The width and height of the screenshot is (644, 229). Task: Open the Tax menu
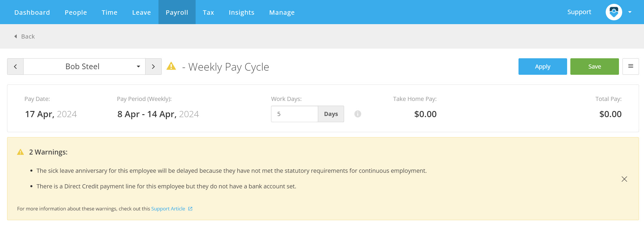coord(208,12)
